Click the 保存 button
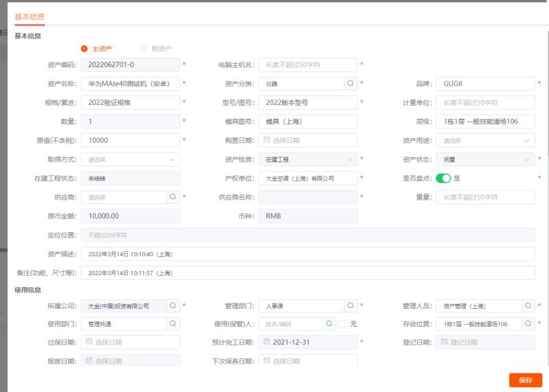The height and width of the screenshot is (392, 549). [526, 380]
